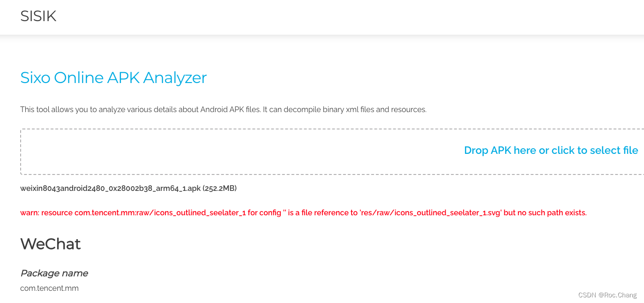Select the weixin8043android2480 apk file name
The width and height of the screenshot is (644, 303).
(x=110, y=189)
